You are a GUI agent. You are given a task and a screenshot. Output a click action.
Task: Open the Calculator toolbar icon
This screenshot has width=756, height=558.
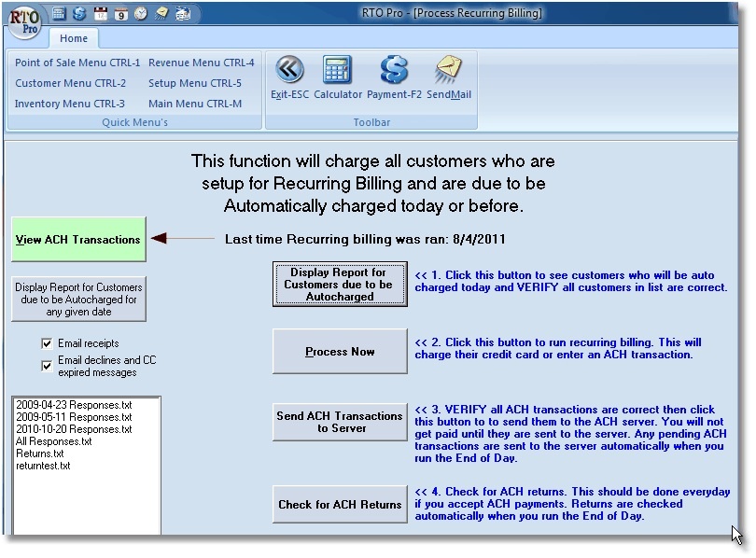coord(337,70)
